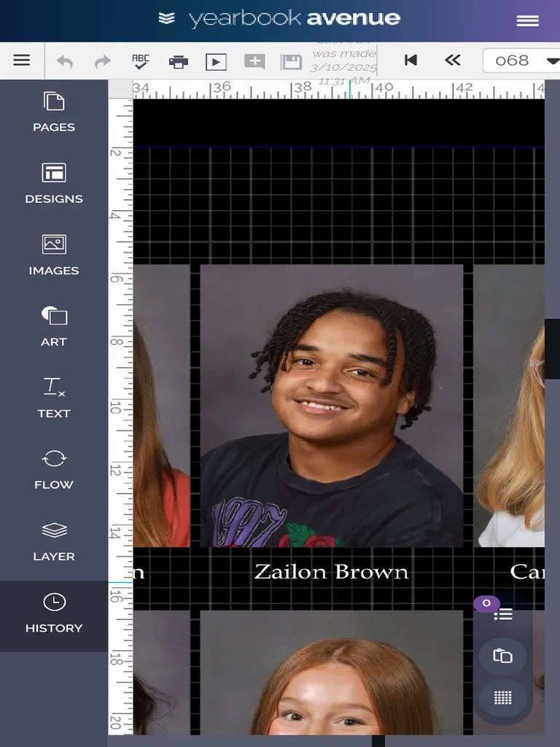This screenshot has height=747, width=560.
Task: Select the Text tool panel
Action: tap(54, 398)
